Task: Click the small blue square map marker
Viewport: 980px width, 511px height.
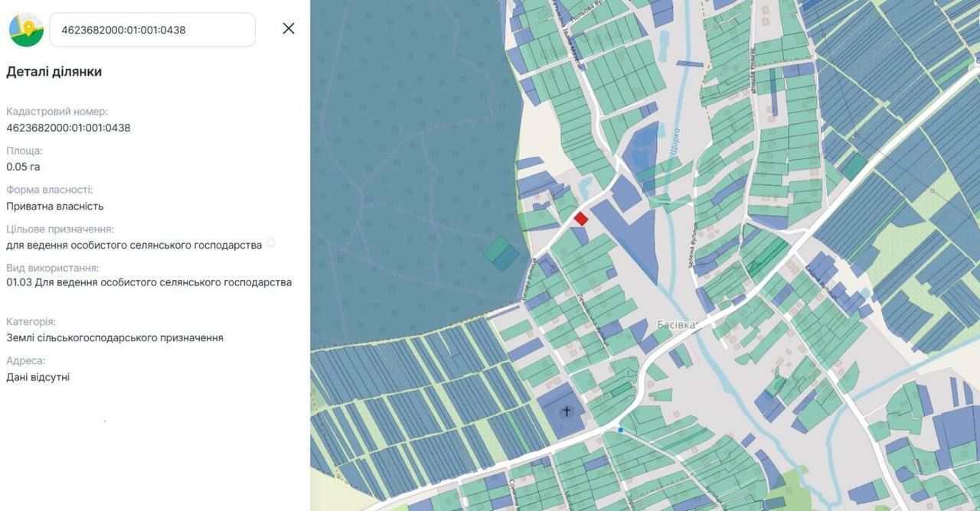Action: (620, 430)
